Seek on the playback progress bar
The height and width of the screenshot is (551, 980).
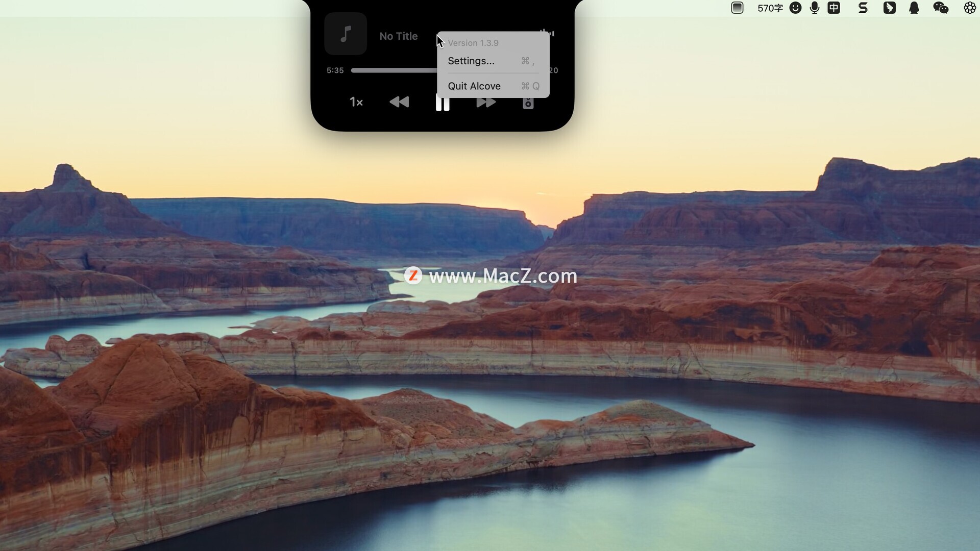coord(393,70)
